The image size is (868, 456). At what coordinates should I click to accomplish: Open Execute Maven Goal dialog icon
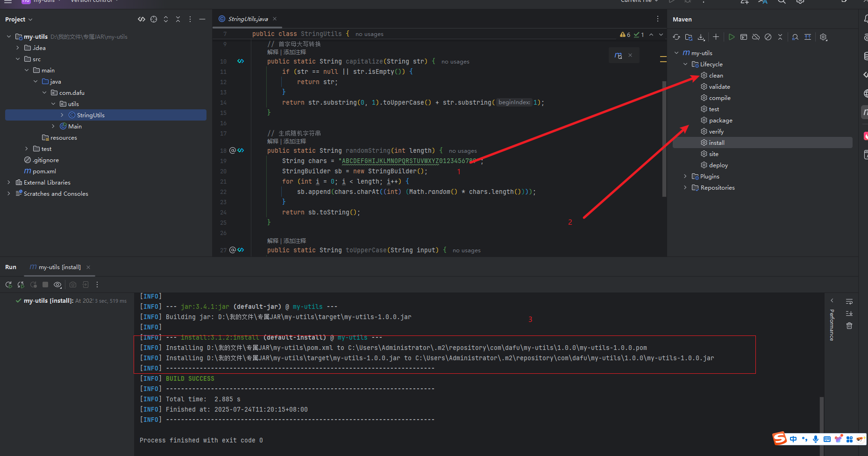[x=744, y=37]
